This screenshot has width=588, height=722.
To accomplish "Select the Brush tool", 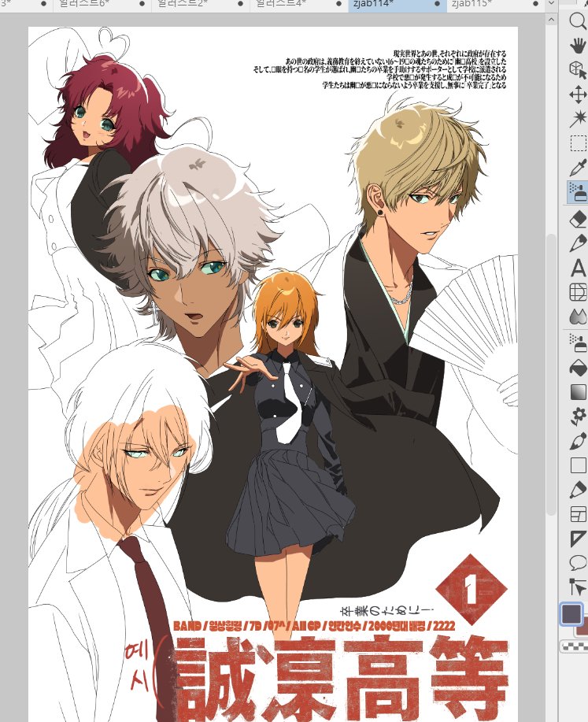I will pos(578,441).
